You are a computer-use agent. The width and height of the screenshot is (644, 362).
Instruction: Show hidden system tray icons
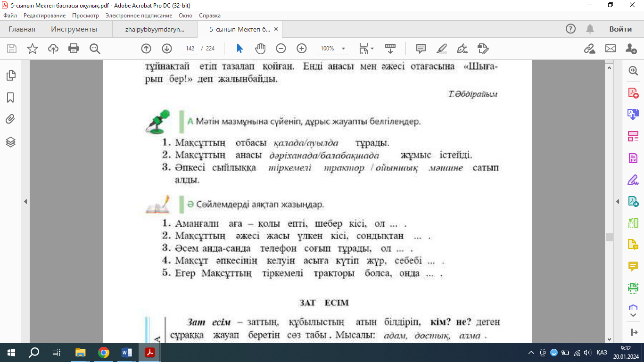(x=531, y=353)
